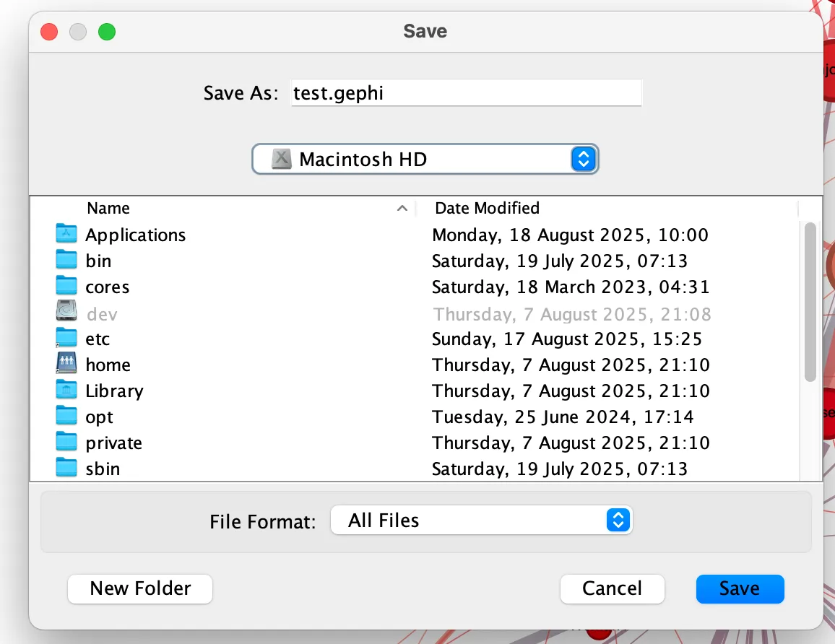The width and height of the screenshot is (835, 644).
Task: Click the private folder icon
Action: (66, 443)
